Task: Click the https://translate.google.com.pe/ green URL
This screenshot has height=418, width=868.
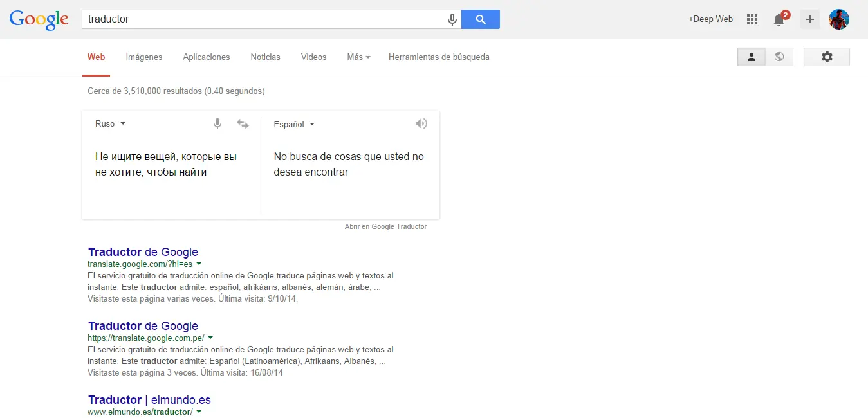Action: click(146, 338)
